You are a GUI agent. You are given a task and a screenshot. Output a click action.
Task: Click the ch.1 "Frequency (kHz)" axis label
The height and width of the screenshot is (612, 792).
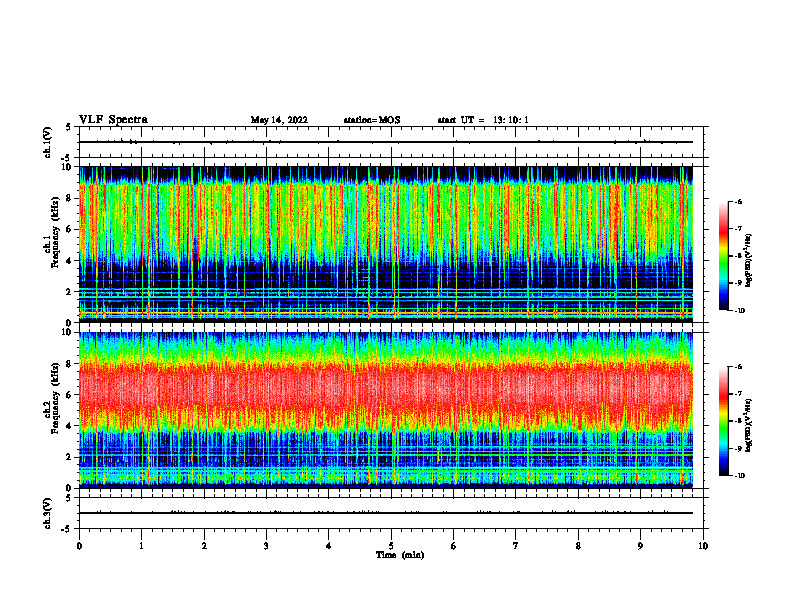[x=55, y=232]
